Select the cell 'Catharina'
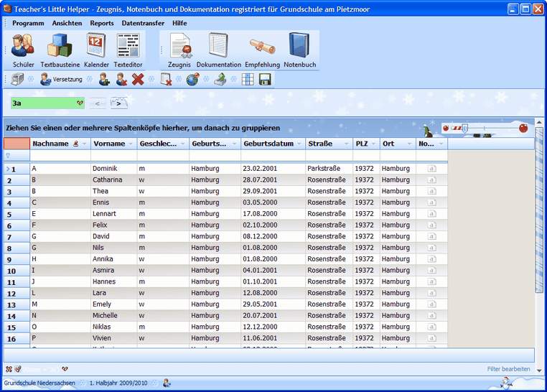This screenshot has height=392, width=547. coord(114,180)
